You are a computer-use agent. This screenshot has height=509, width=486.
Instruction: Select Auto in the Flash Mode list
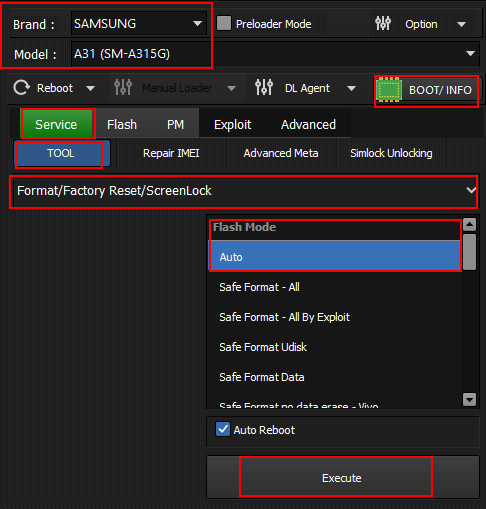click(x=334, y=257)
